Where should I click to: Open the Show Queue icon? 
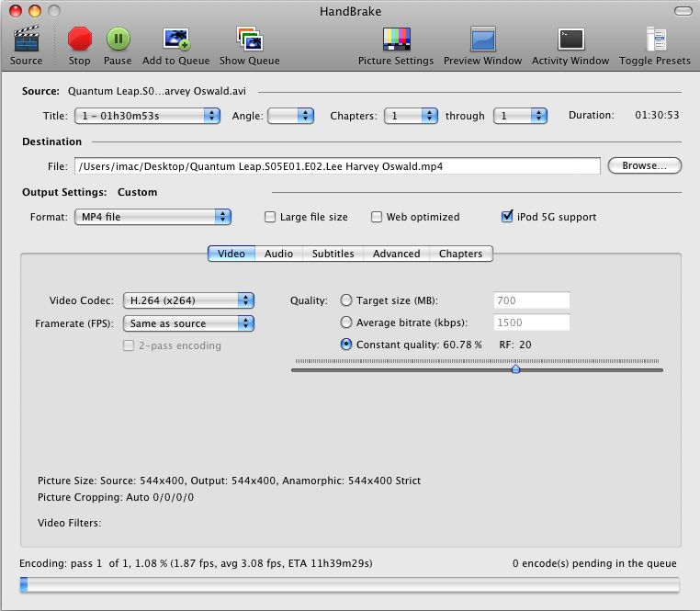250,39
